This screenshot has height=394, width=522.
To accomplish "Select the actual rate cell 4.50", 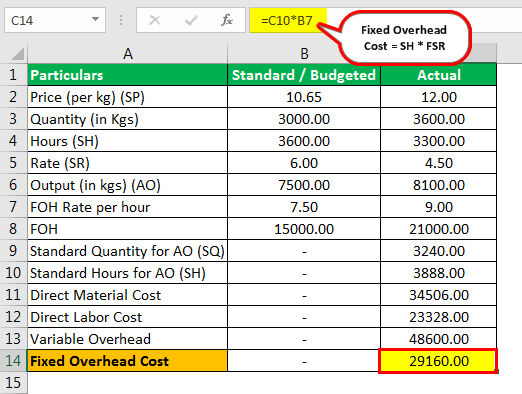I will 439,163.
